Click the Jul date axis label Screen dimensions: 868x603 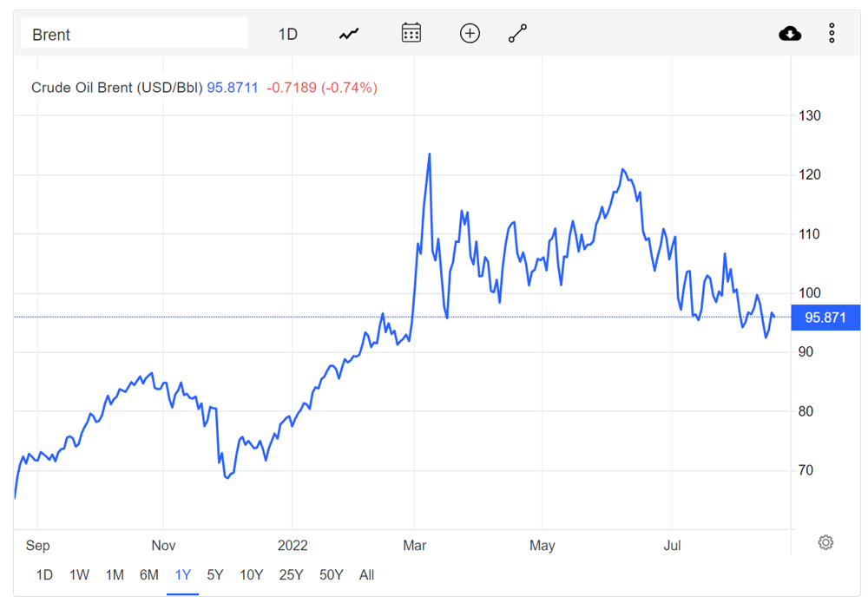(x=672, y=546)
